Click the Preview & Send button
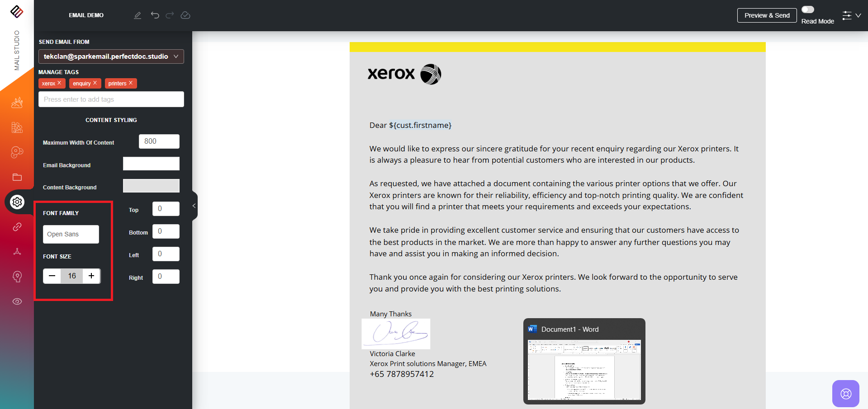This screenshot has height=409, width=868. tap(767, 15)
